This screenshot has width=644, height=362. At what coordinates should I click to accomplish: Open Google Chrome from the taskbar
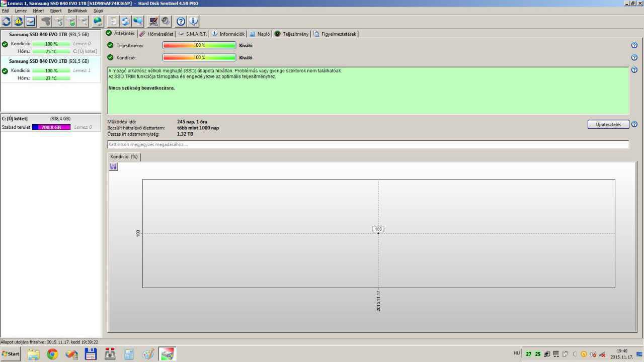pyautogui.click(x=52, y=354)
